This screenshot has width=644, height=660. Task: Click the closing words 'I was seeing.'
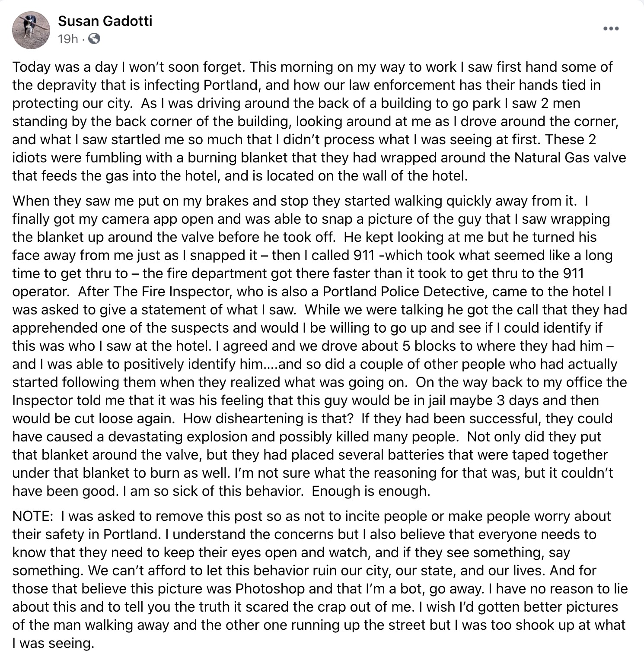click(x=53, y=643)
